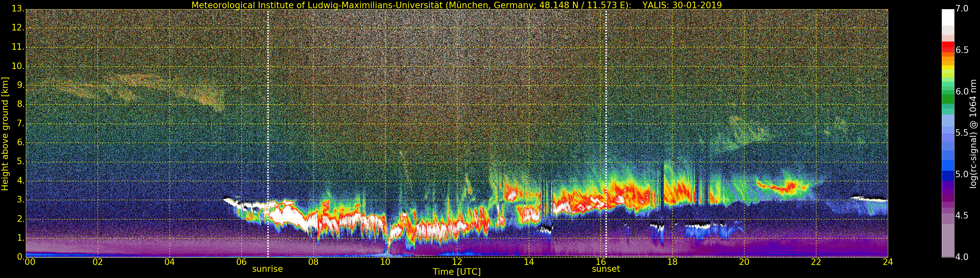Click the '04' tick on the time axis
980x278 pixels.
(x=170, y=262)
